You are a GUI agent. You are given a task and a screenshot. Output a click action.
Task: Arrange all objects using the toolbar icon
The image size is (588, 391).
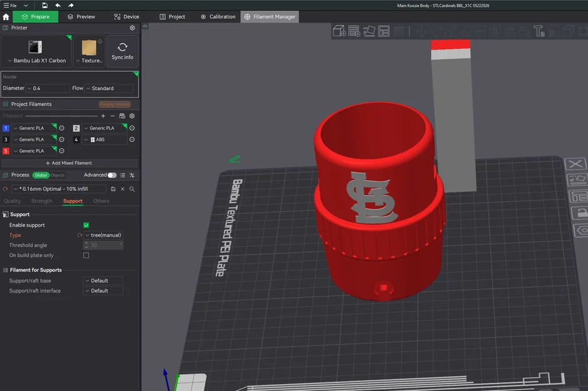point(384,31)
